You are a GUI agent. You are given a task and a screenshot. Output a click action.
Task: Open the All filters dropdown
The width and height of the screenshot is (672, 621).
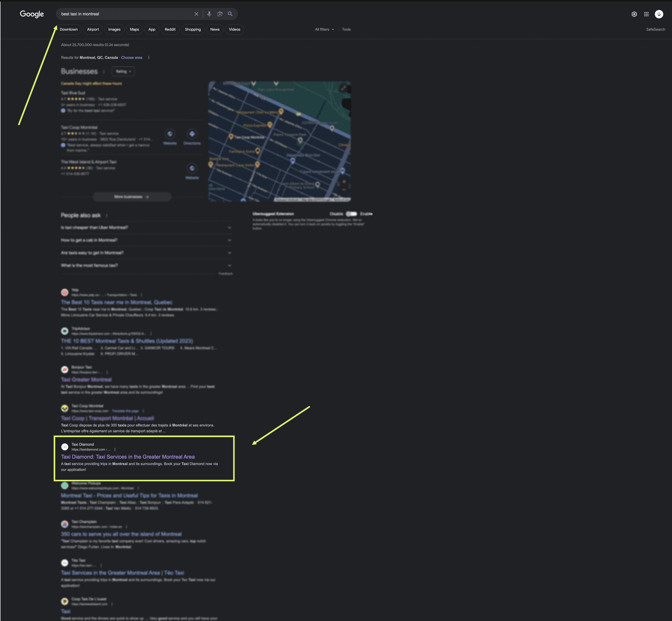324,29
